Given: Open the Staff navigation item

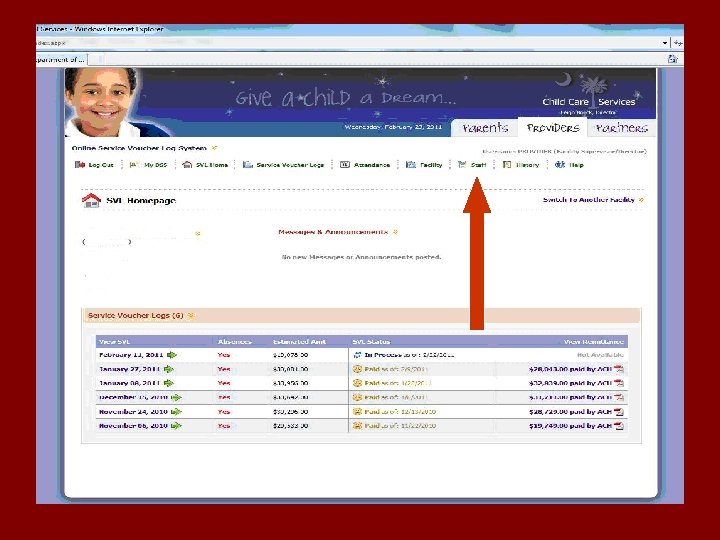Looking at the screenshot, I should coord(472,165).
